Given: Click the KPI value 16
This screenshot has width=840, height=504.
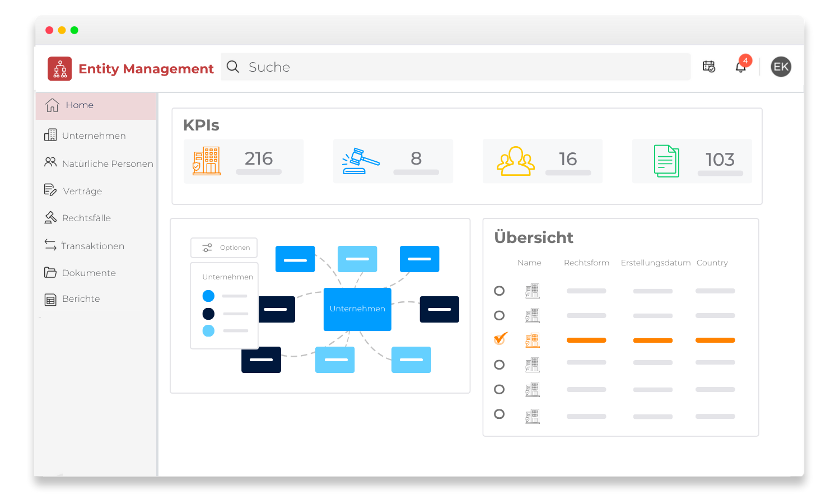Looking at the screenshot, I should point(568,159).
